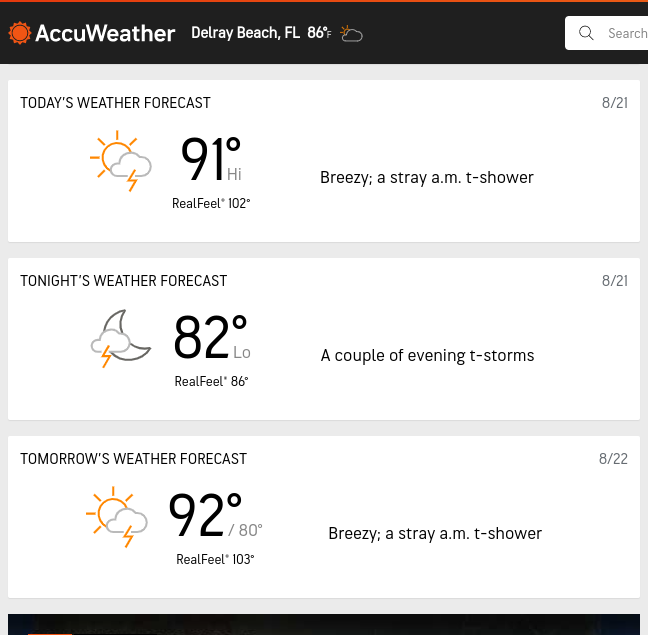Click today's sunny thunderstorm weather icon
The image size is (648, 635).
(121, 161)
